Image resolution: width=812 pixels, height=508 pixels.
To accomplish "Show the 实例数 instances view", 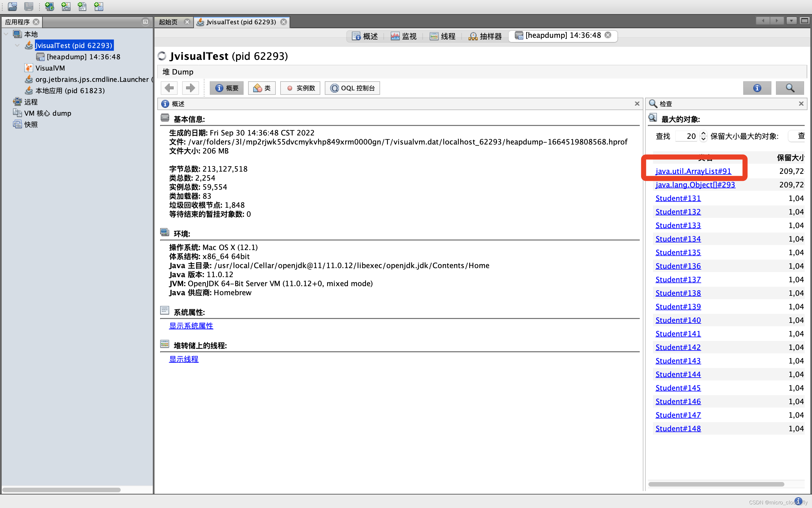I will pyautogui.click(x=300, y=88).
